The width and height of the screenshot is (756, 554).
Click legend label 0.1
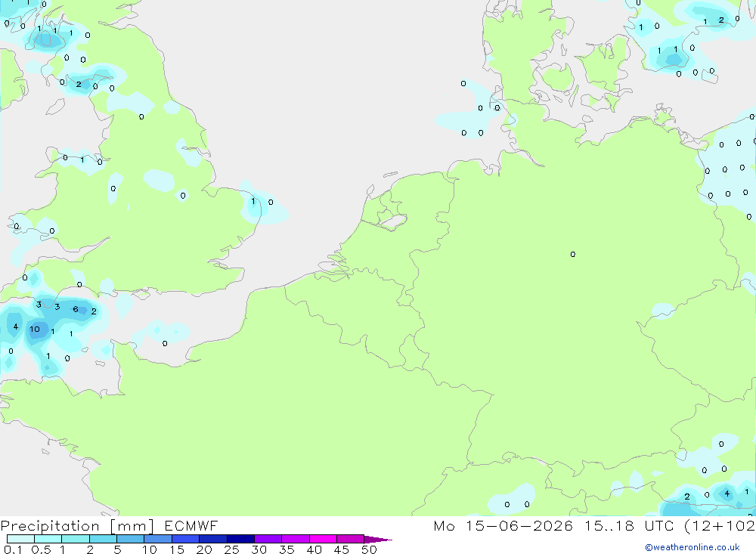coord(13,549)
